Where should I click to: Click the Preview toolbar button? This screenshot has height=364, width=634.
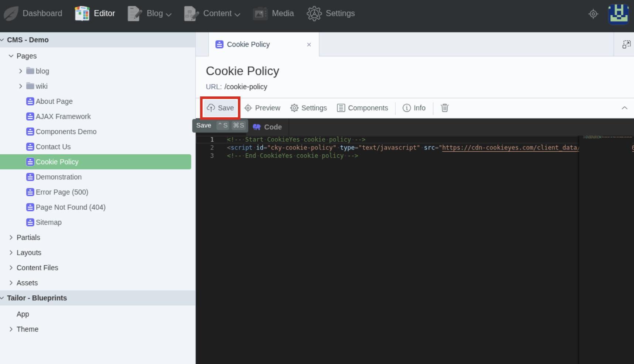[262, 108]
